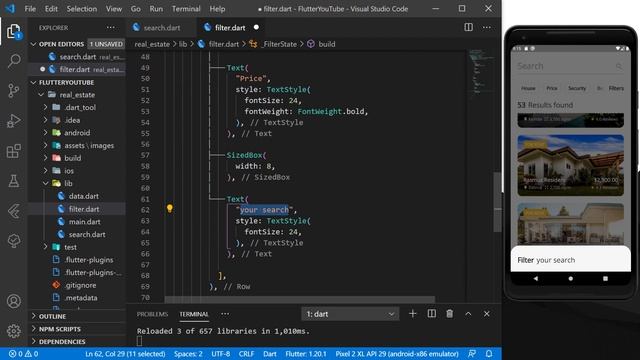Click the lightbulb quick-fix on line 62
The height and width of the screenshot is (360, 640).
(170, 209)
